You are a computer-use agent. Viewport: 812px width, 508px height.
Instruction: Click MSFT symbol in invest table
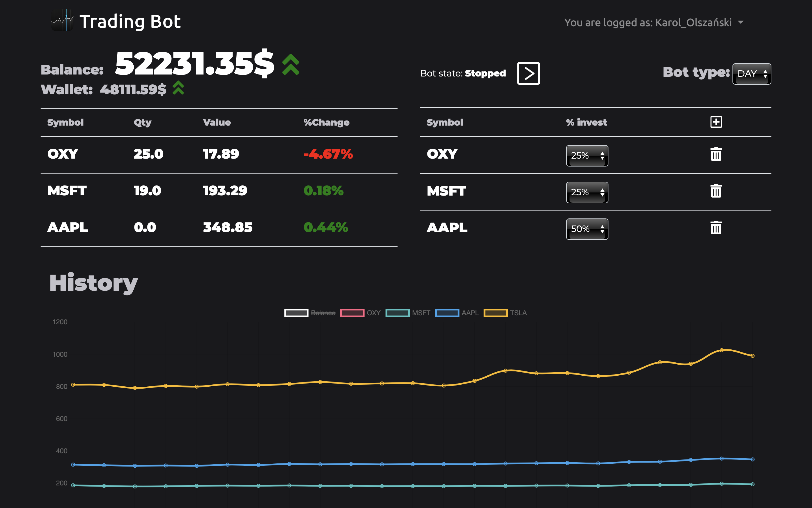click(x=446, y=191)
